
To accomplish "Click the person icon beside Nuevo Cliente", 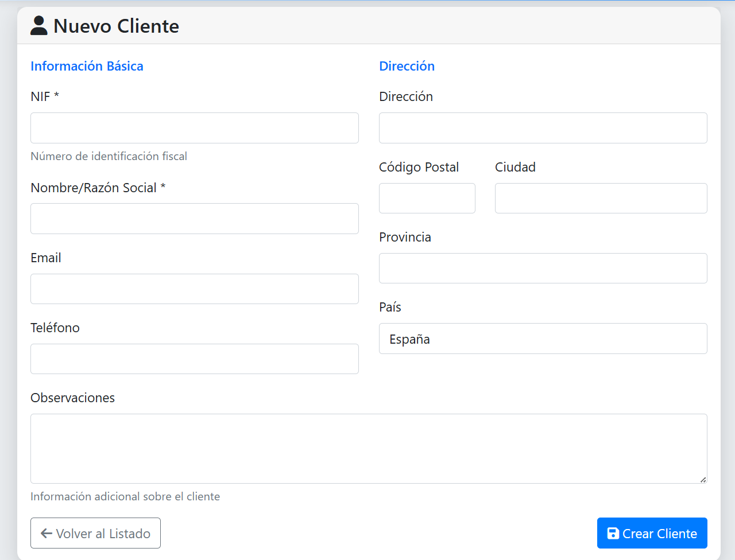I will 38,25.
